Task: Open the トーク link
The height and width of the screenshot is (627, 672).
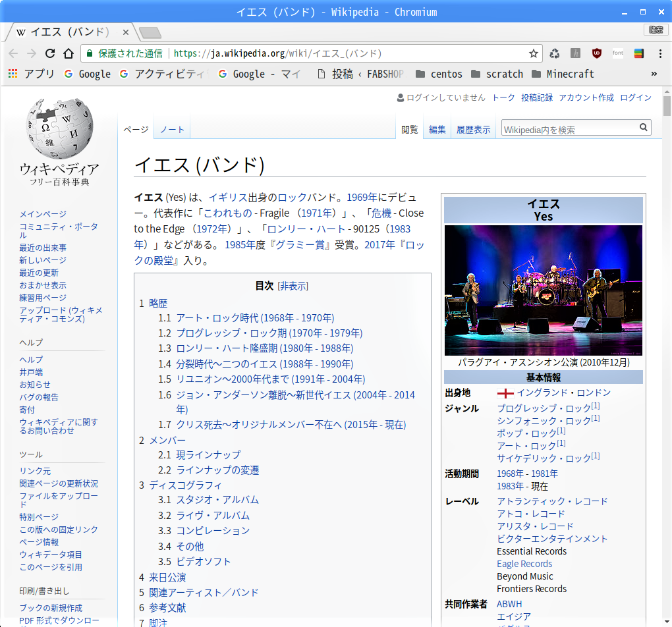Action: 503,97
